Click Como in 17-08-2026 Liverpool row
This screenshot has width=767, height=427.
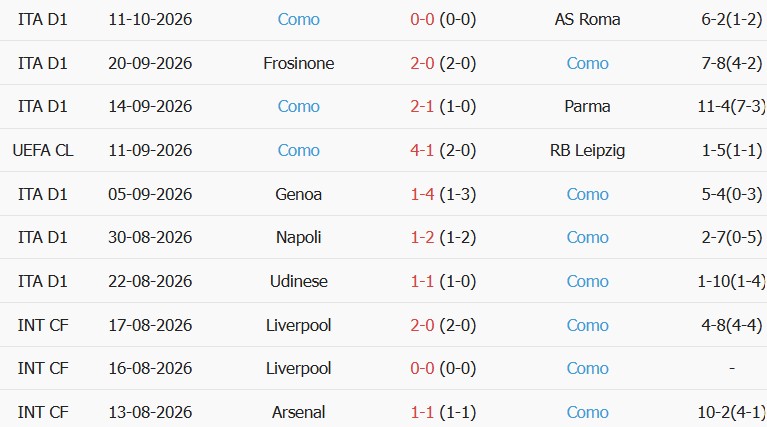[x=587, y=326]
